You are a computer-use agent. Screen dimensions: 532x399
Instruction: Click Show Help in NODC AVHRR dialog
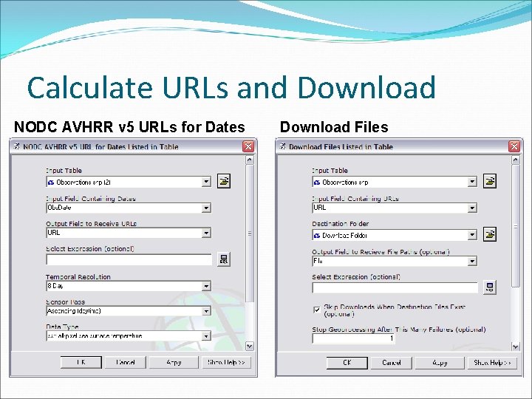click(x=226, y=362)
